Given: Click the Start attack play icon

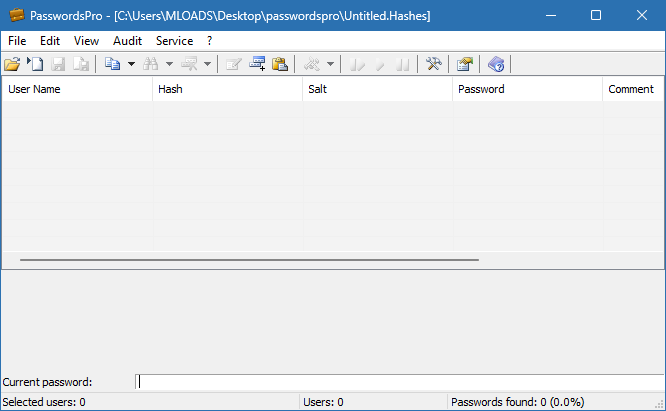Looking at the screenshot, I should click(380, 64).
